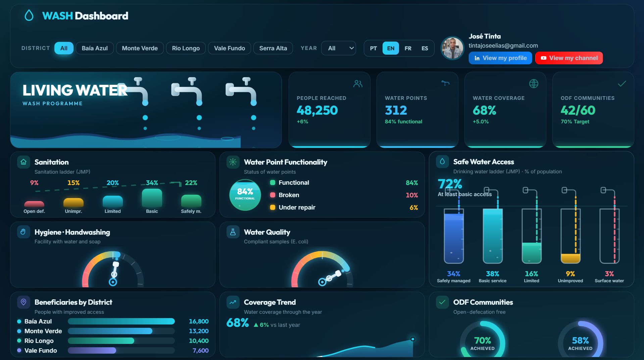This screenshot has height=360, width=644.
Task: Click the LinkedIn icon on profile button
Action: 477,58
